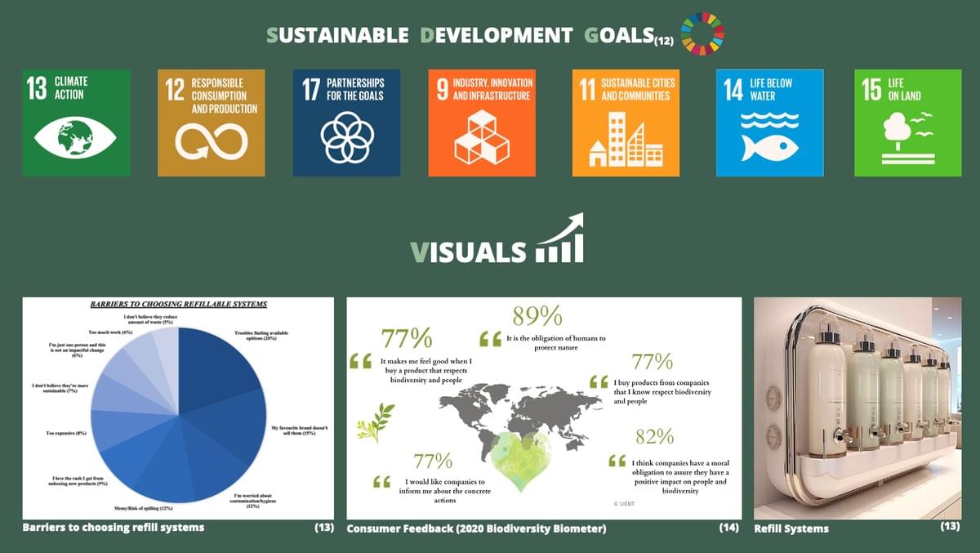Click quote mark beside 'I buy products from companies'
This screenshot has height=553, width=980.
[599, 381]
